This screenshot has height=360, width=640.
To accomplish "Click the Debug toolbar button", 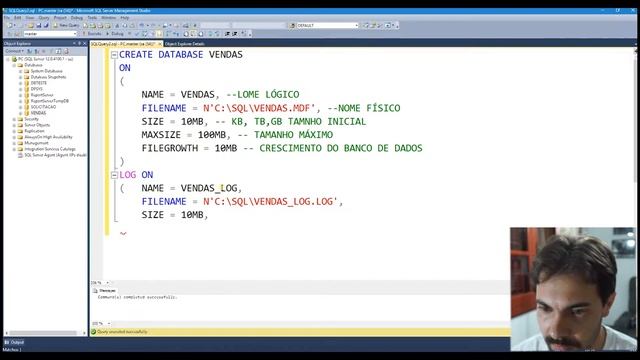I will 115,33.
